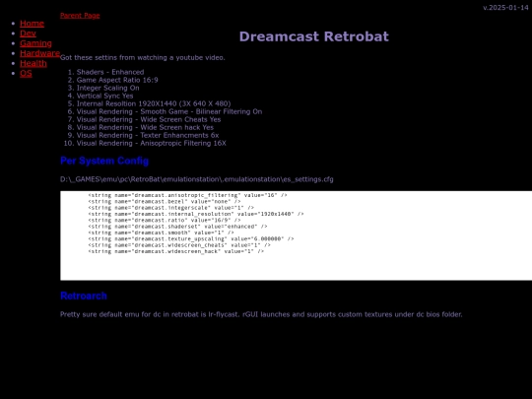Select list item Wide Screen hack Yes
Viewport: 532px width, 399px height.
145,127
